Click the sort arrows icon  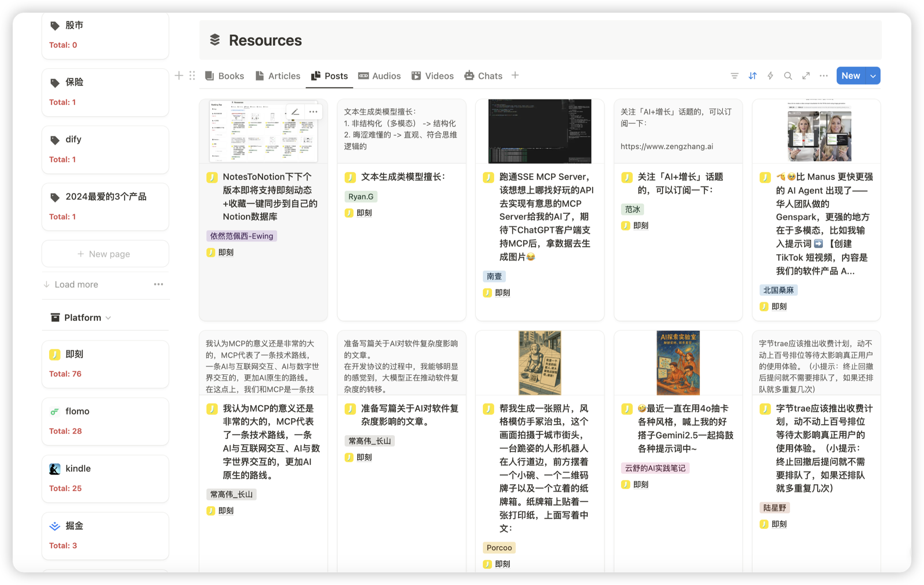click(x=752, y=76)
